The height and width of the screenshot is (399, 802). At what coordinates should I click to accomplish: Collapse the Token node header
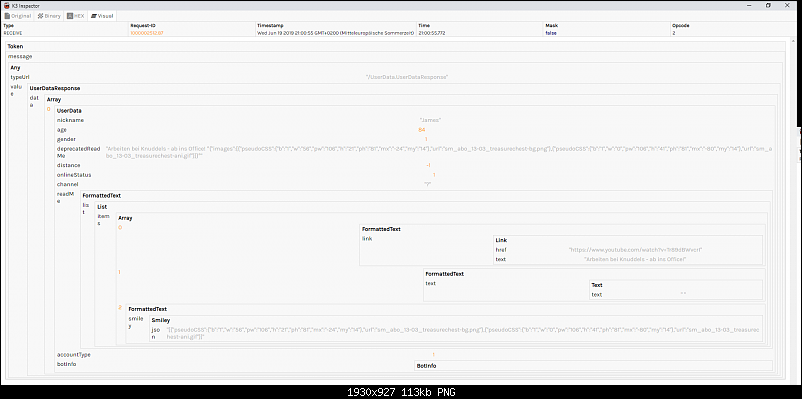pyautogui.click(x=15, y=46)
